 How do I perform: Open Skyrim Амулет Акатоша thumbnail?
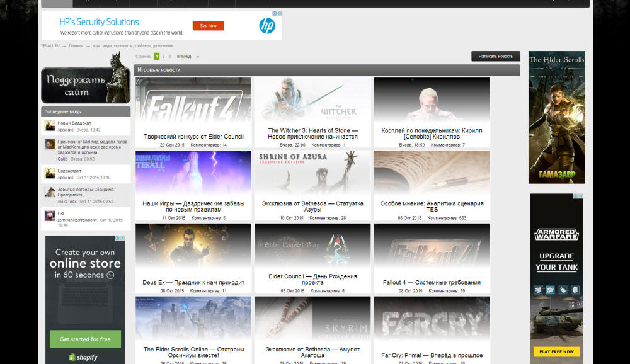pos(312,320)
